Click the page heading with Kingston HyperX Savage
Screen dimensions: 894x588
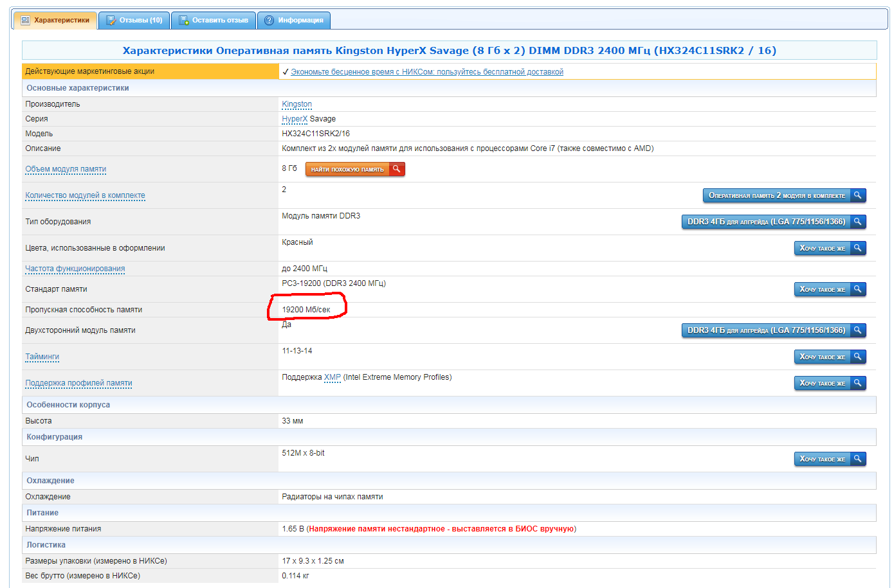point(450,50)
